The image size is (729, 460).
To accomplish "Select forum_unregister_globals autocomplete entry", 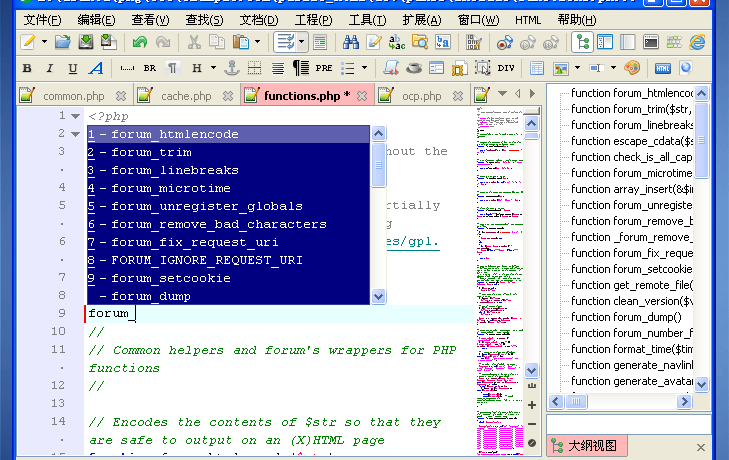I will tap(228, 206).
